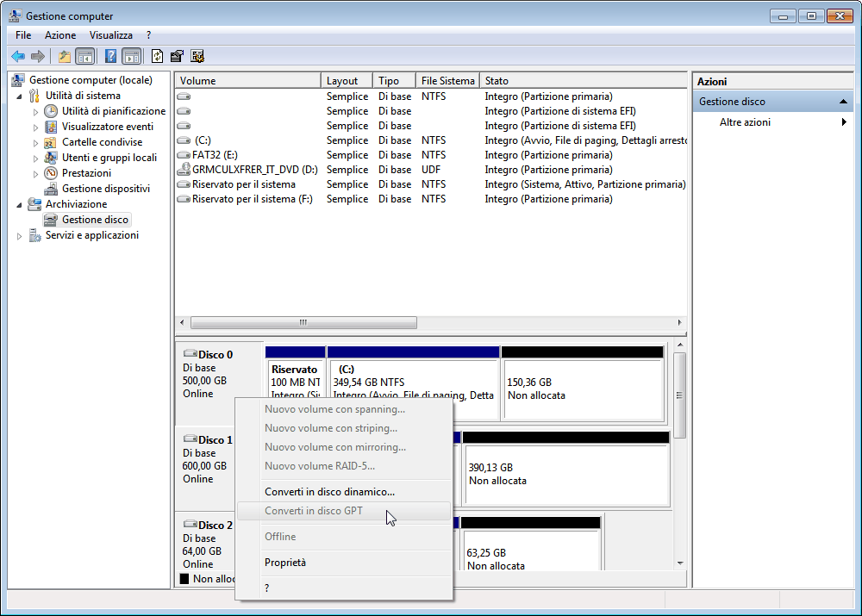The width and height of the screenshot is (862, 616).
Task: Click the blue Help question mark icon
Action: pyautogui.click(x=110, y=57)
